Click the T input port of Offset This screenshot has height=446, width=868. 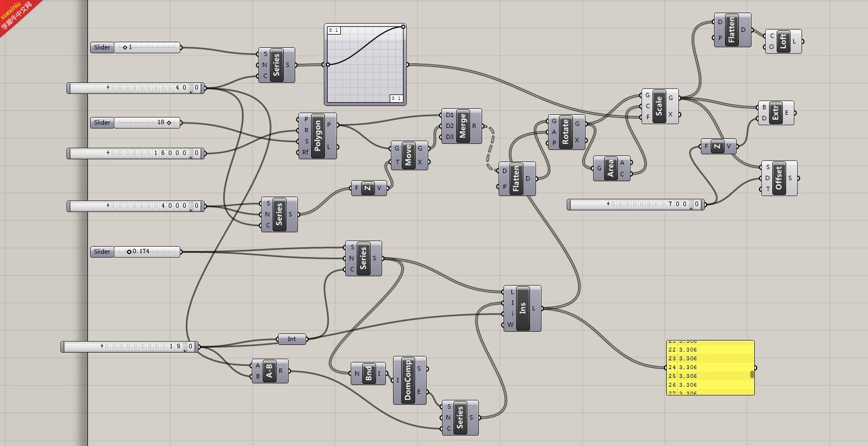pos(767,189)
